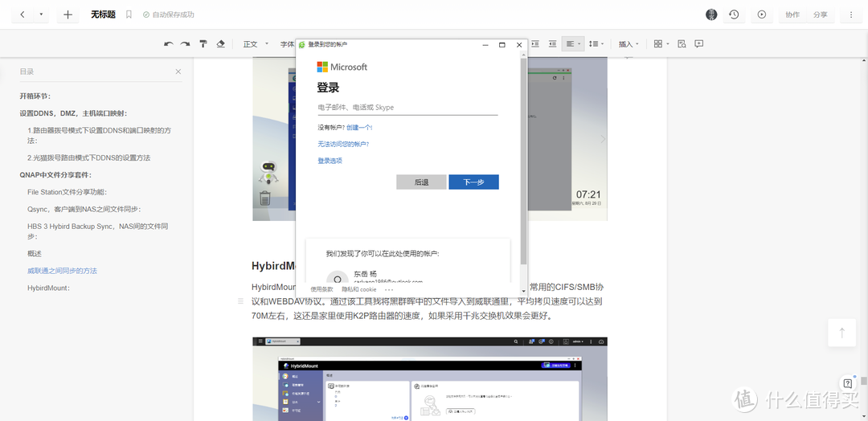This screenshot has width=868, height=421.
Task: Create a new document with the plus button
Action: pyautogui.click(x=68, y=15)
